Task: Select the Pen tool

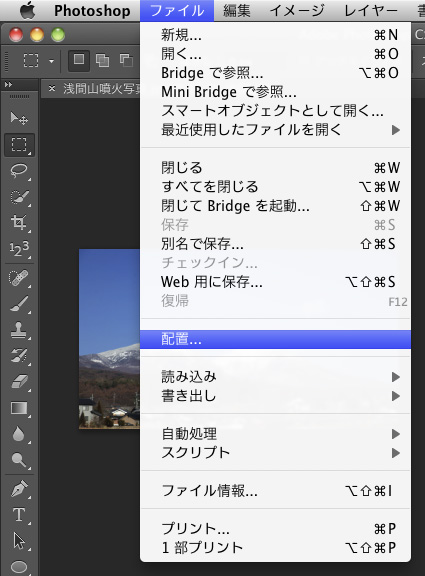Action: click(x=19, y=489)
